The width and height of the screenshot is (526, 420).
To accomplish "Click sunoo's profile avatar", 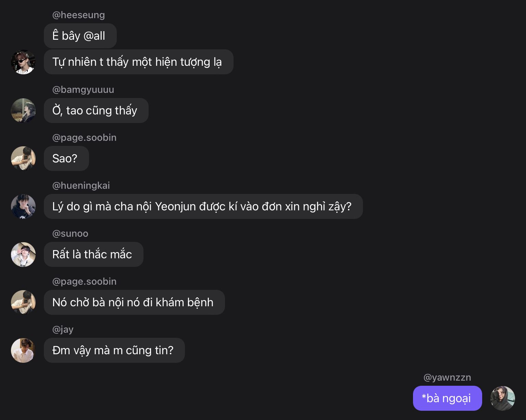I will (x=23, y=254).
